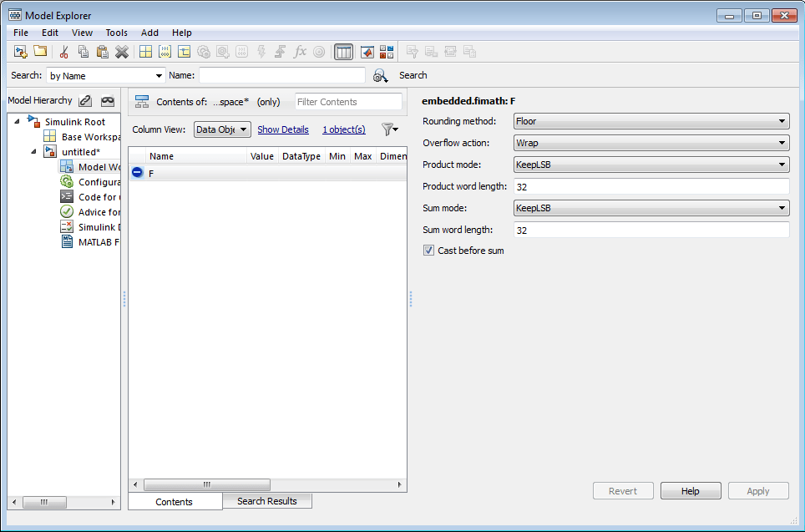Click the search magnifier options icon
This screenshot has height=532, width=805.
point(381,76)
